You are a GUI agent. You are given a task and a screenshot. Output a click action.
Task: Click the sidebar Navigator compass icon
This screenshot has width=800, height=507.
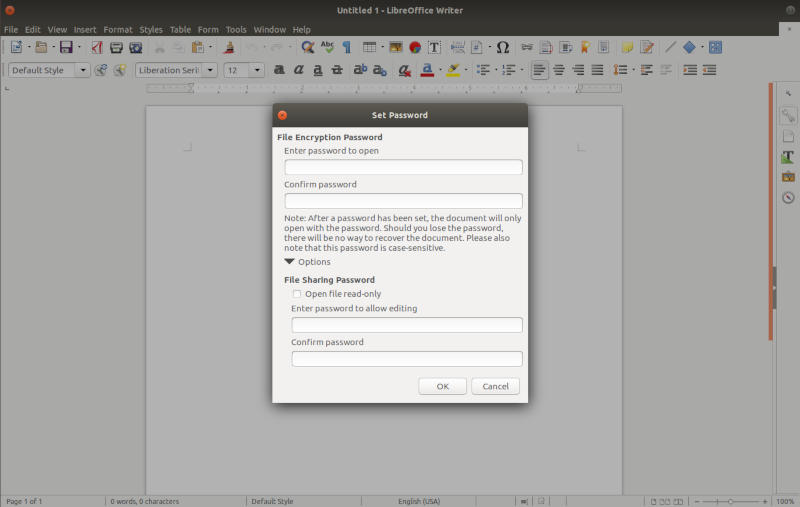(x=788, y=197)
